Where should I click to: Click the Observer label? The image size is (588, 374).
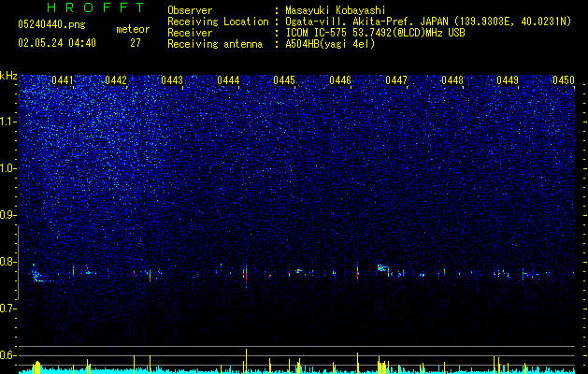[x=190, y=10]
